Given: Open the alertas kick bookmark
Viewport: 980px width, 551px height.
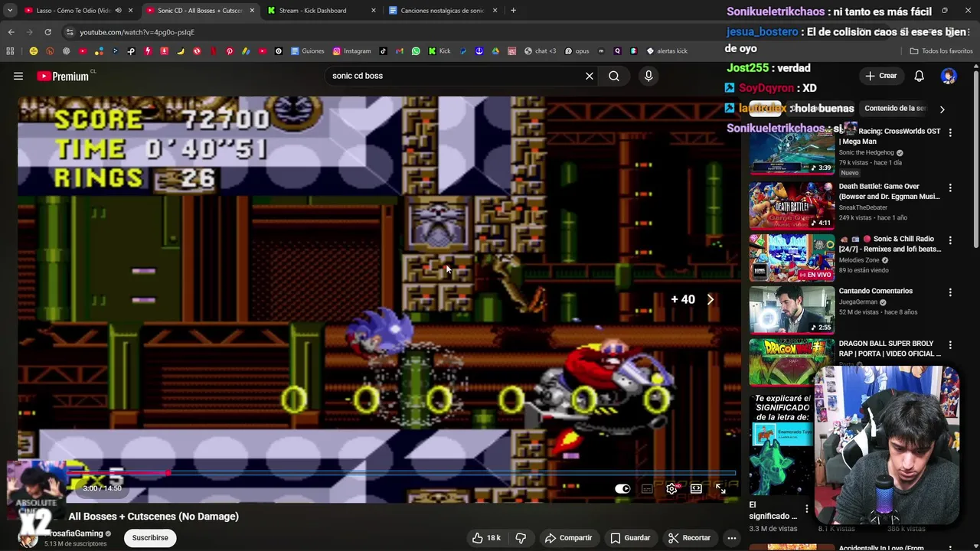Looking at the screenshot, I should pos(667,51).
